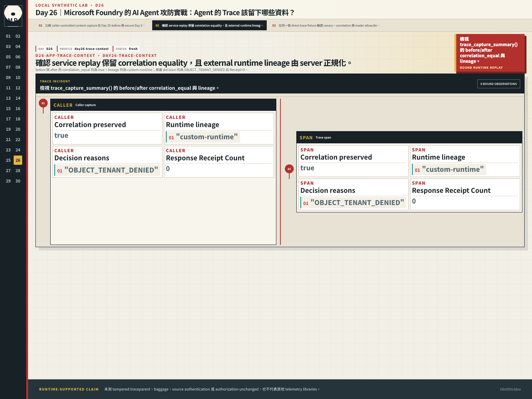Select the Caller Correlation preserved true card
This screenshot has height=399, width=532.
[108, 129]
